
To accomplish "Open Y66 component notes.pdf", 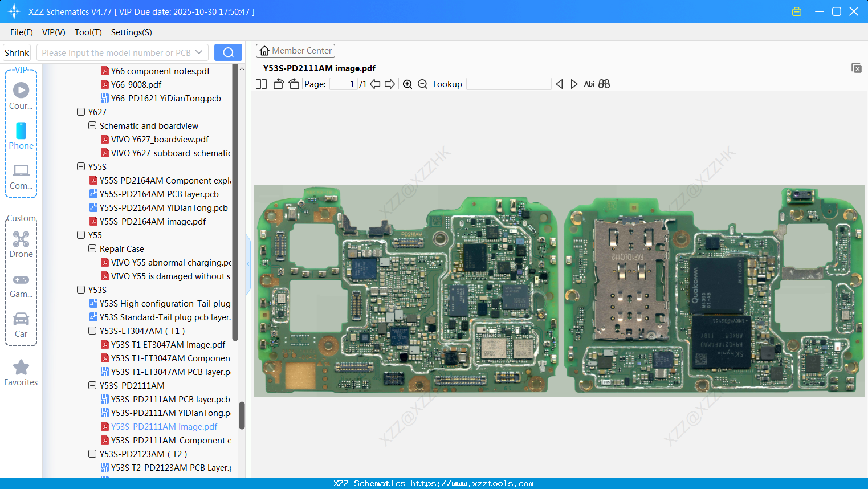I will click(x=160, y=71).
